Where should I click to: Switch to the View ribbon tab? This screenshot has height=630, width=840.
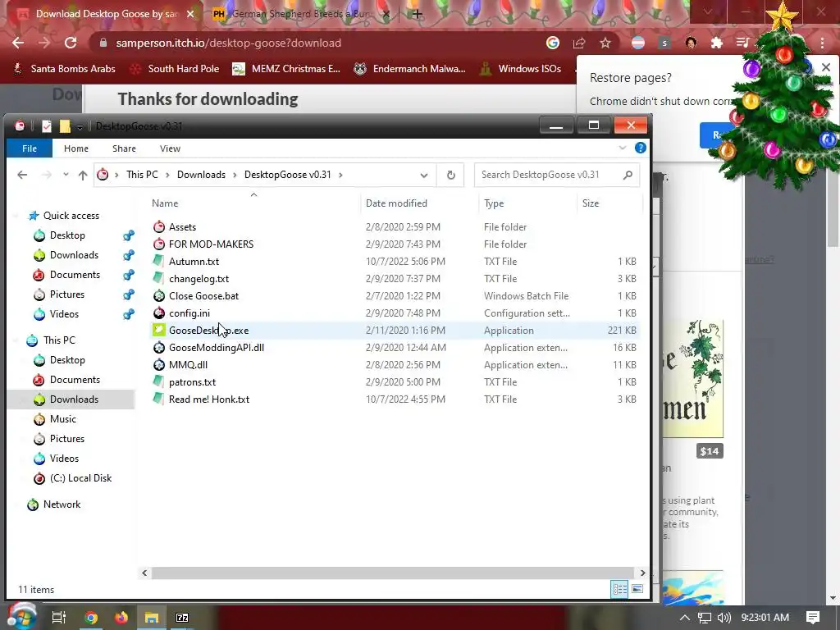pyautogui.click(x=170, y=148)
